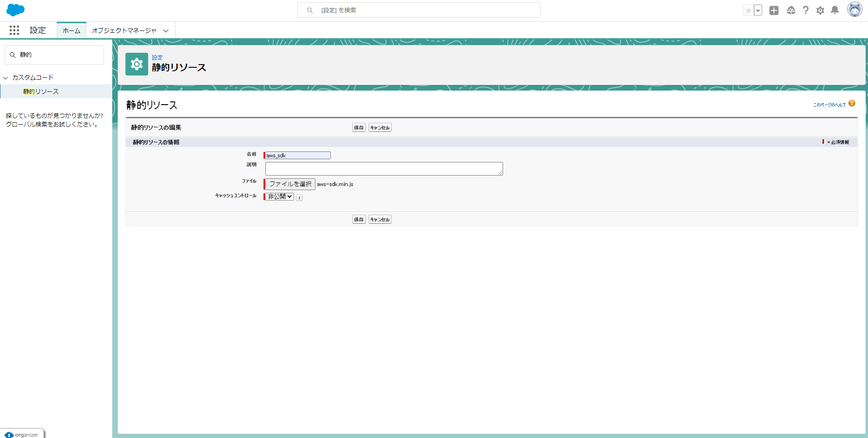Click the 静的リソースの情報 section header
868x438 pixels.
coord(156,142)
